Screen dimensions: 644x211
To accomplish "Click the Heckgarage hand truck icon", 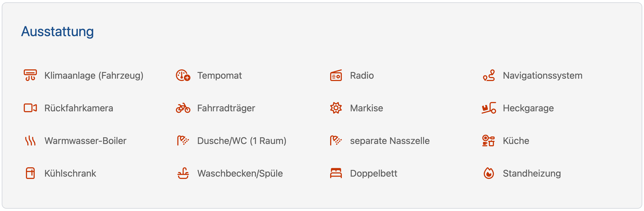I will [489, 108].
